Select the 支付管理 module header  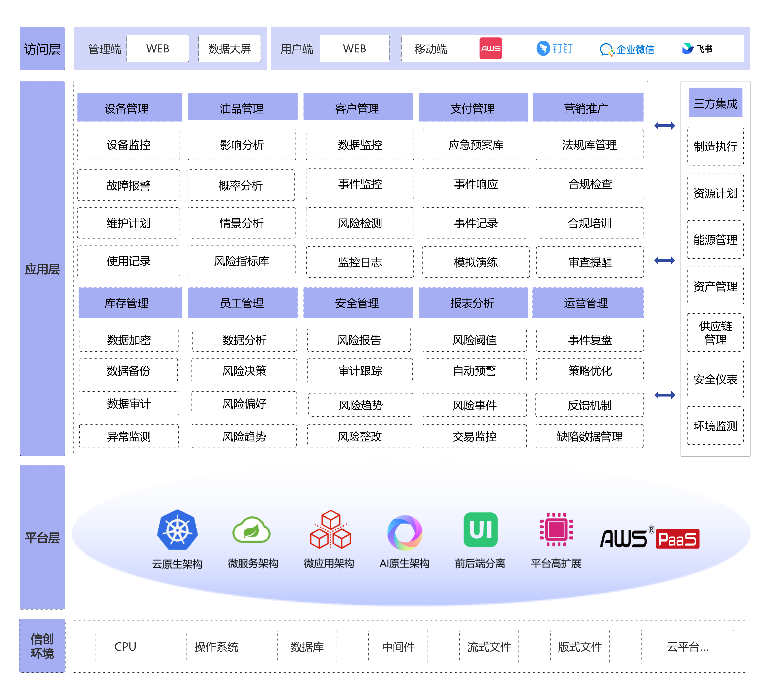point(473,107)
